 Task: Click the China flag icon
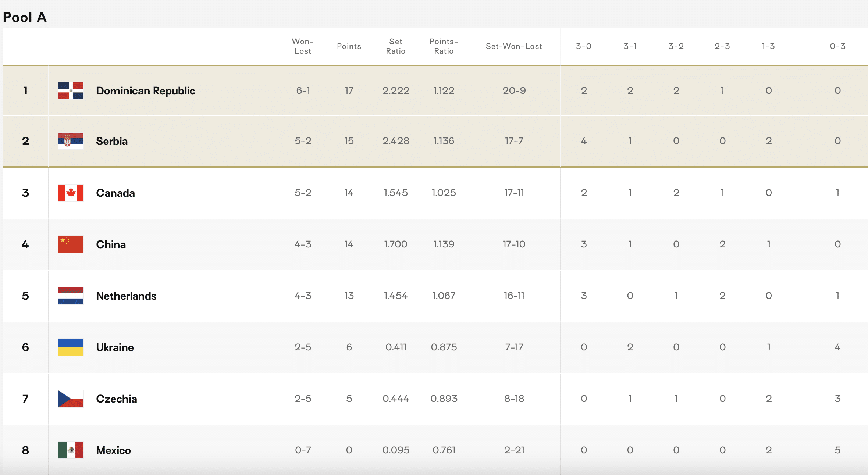point(71,244)
